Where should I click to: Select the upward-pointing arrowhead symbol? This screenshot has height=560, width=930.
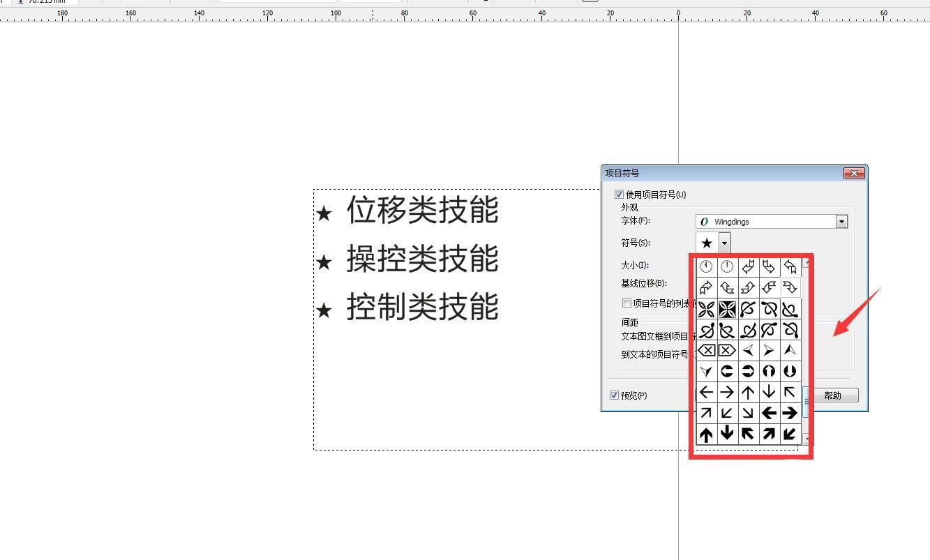click(790, 350)
